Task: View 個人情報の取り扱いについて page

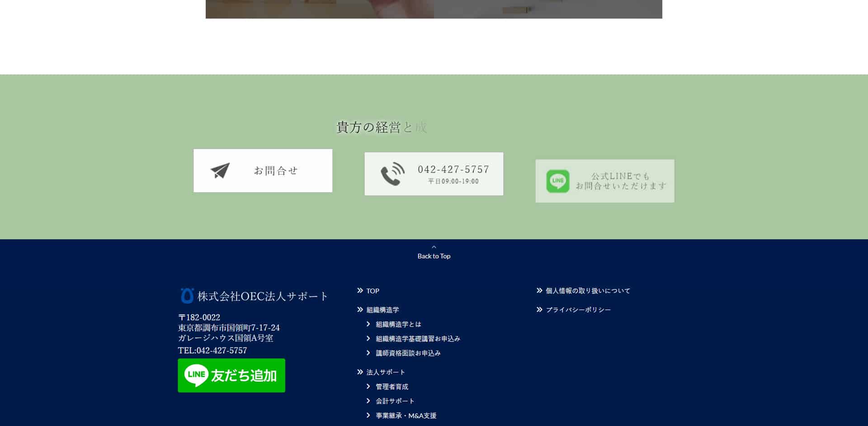Action: click(588, 291)
